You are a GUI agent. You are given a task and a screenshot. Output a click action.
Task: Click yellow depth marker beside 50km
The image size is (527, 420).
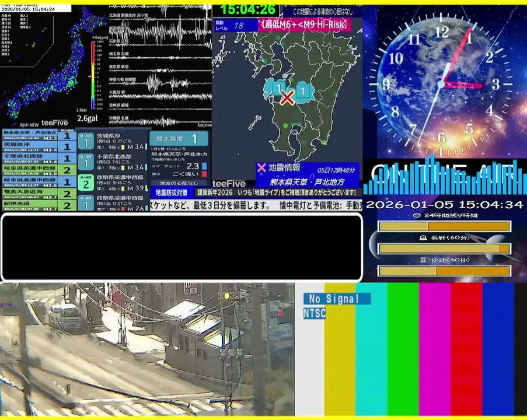pos(123,147)
